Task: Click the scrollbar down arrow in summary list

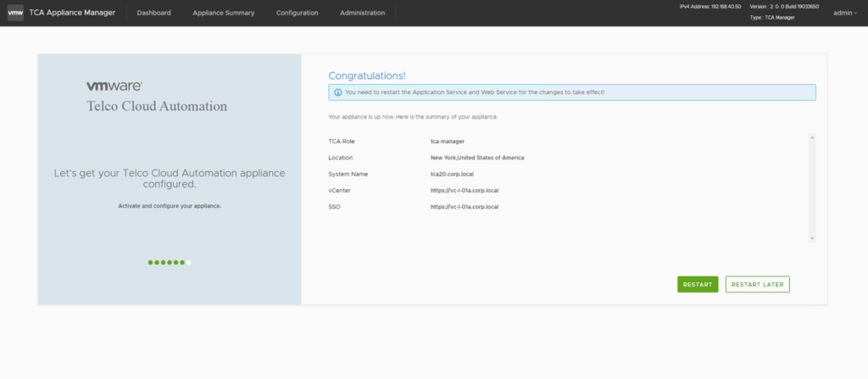Action: (812, 238)
